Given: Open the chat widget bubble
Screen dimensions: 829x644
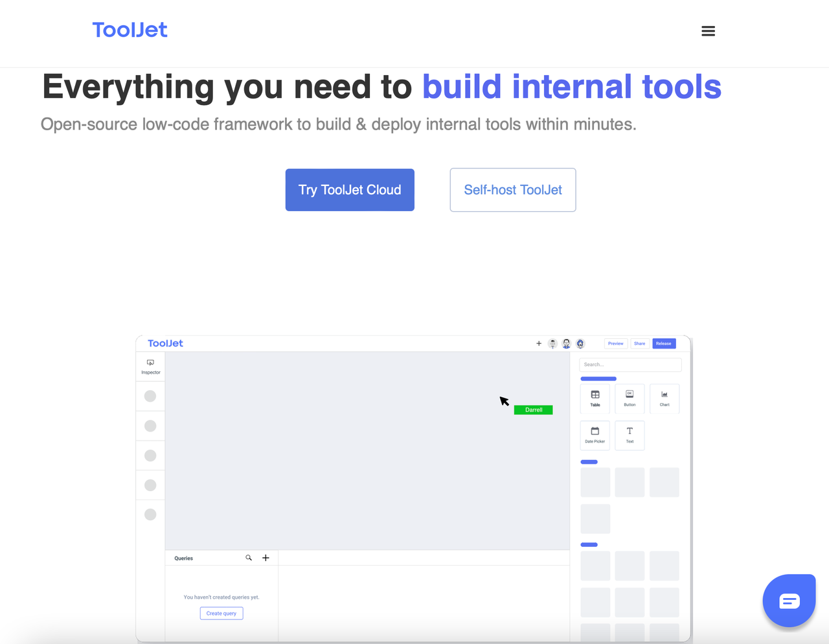Looking at the screenshot, I should pyautogui.click(x=789, y=601).
